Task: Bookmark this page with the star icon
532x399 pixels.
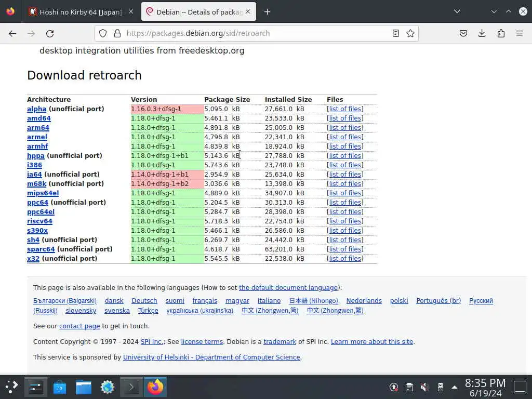Action: click(410, 33)
